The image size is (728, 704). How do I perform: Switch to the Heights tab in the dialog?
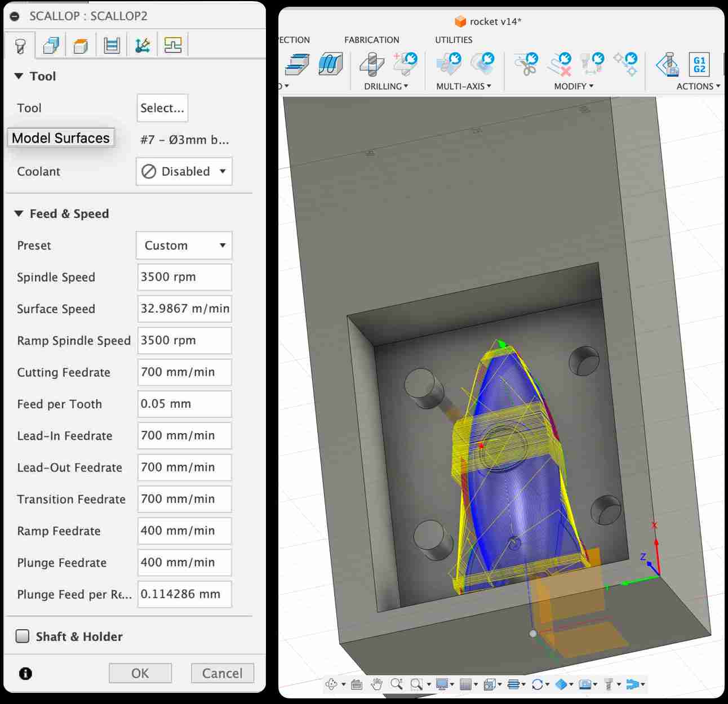[81, 45]
